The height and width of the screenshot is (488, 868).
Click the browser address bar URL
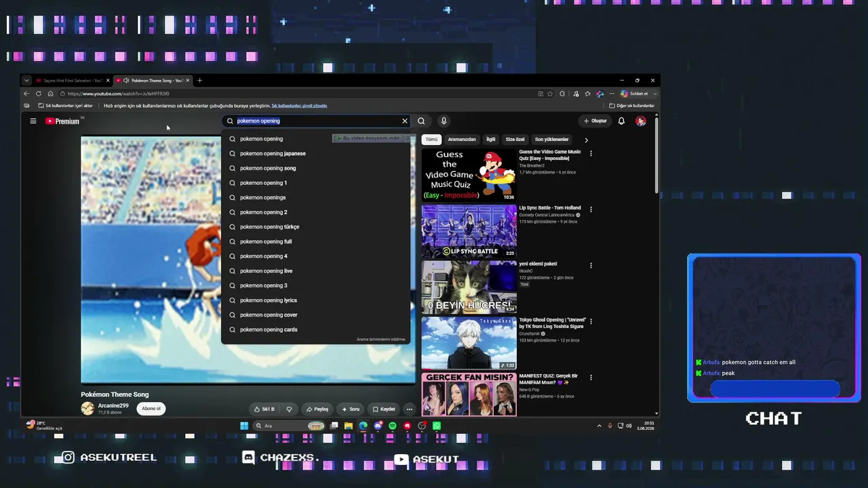pyautogui.click(x=119, y=94)
